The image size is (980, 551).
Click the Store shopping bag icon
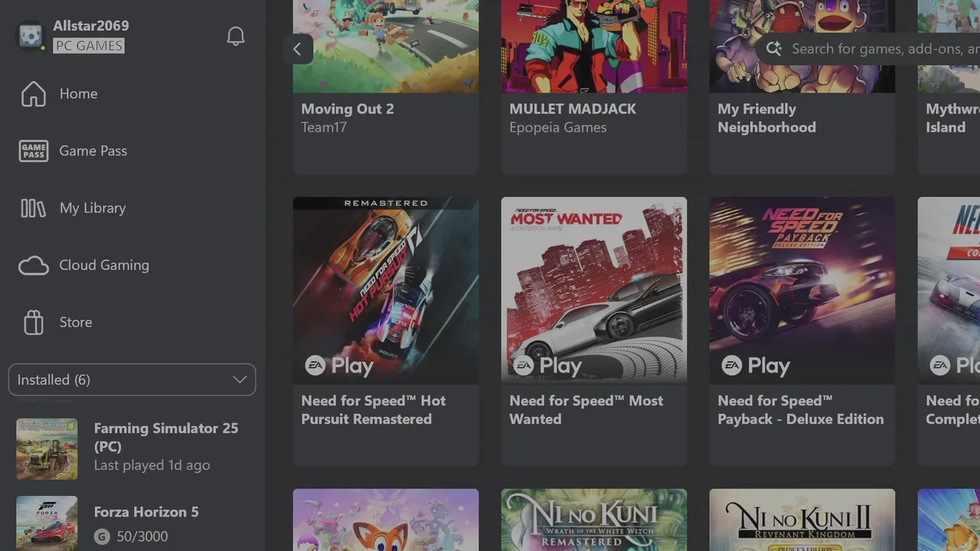[x=34, y=322]
